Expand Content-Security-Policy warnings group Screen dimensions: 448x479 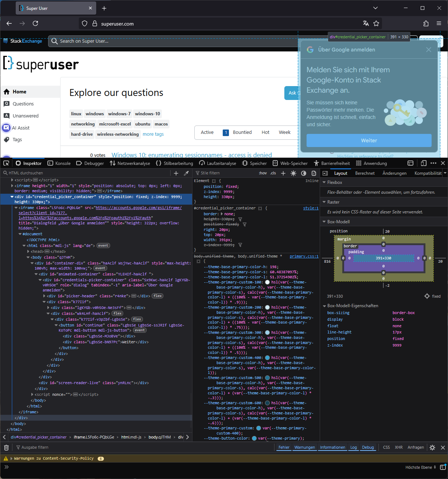(x=12, y=459)
